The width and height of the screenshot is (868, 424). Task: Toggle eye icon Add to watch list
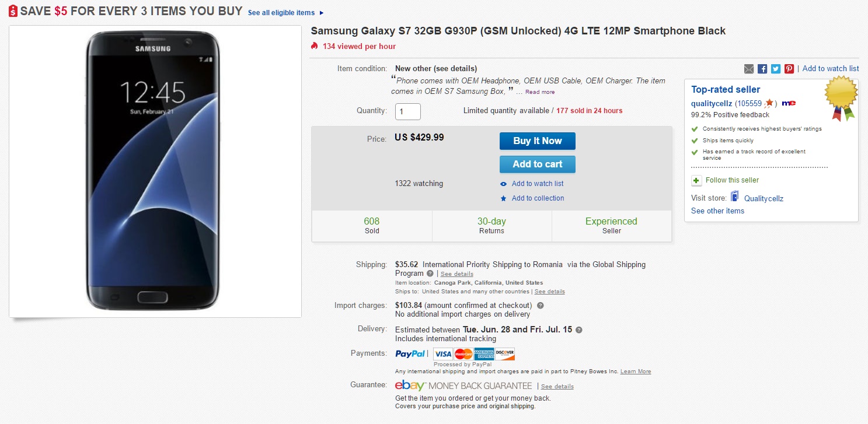click(504, 184)
